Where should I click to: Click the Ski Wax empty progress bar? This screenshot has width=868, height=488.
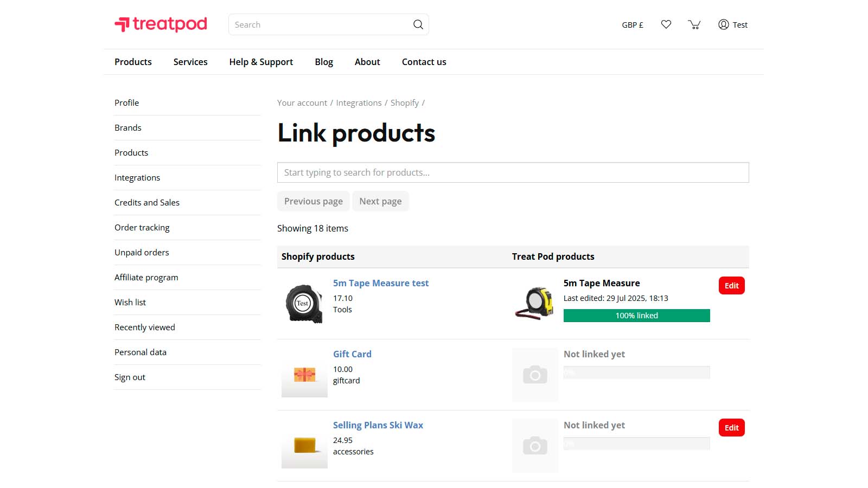tap(637, 444)
